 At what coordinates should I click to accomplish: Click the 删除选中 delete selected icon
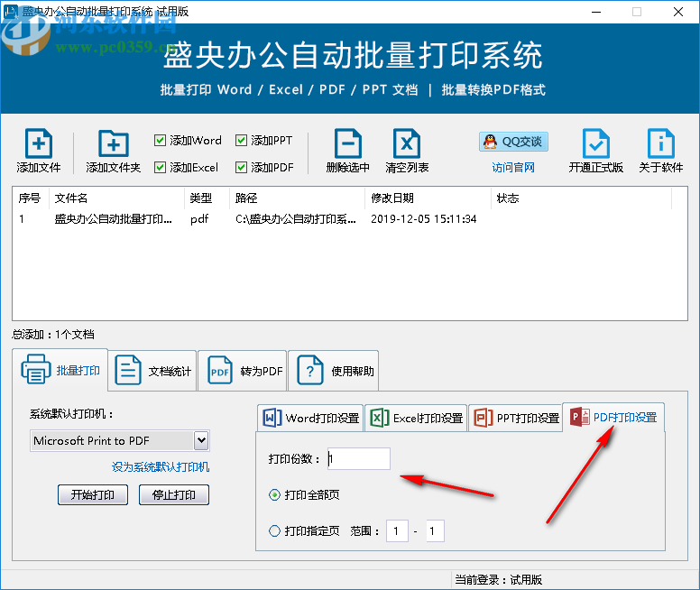tap(348, 143)
